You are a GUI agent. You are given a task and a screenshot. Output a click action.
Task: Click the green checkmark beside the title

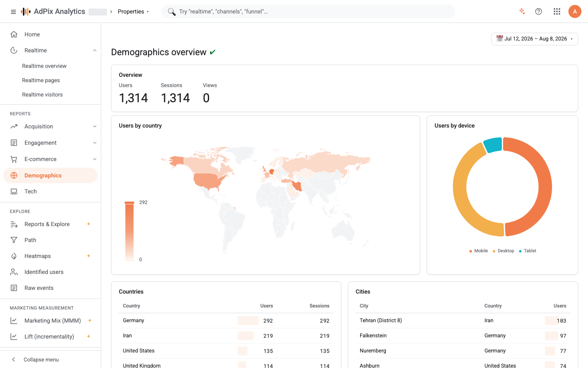212,52
